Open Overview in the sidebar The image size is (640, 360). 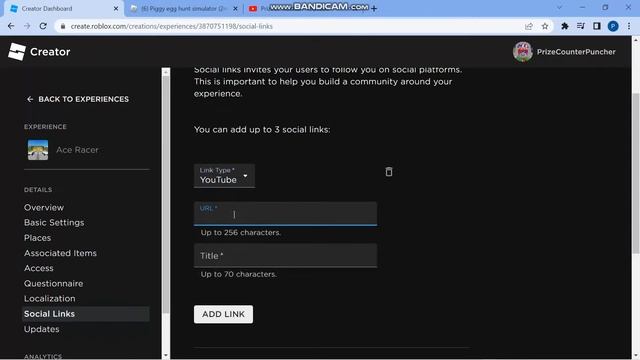point(44,207)
